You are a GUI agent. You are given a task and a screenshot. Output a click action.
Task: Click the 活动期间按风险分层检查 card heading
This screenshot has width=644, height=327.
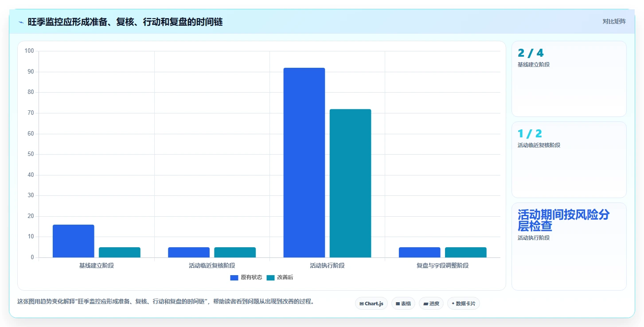(564, 220)
